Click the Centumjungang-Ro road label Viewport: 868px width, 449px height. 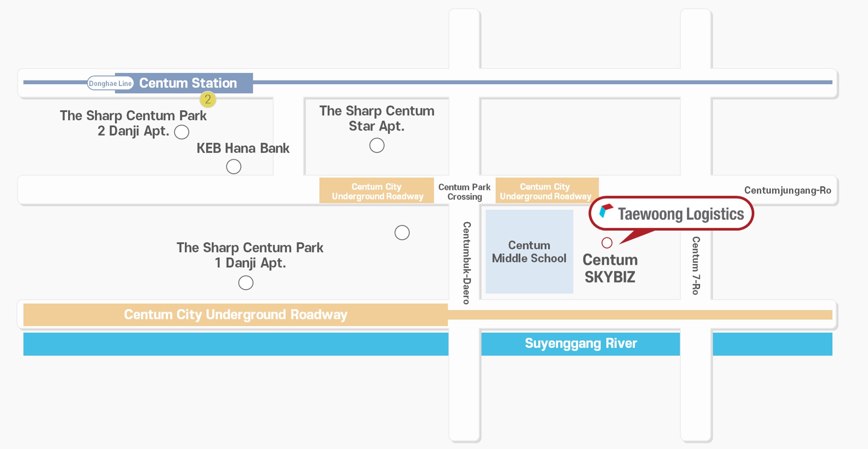[x=787, y=190]
